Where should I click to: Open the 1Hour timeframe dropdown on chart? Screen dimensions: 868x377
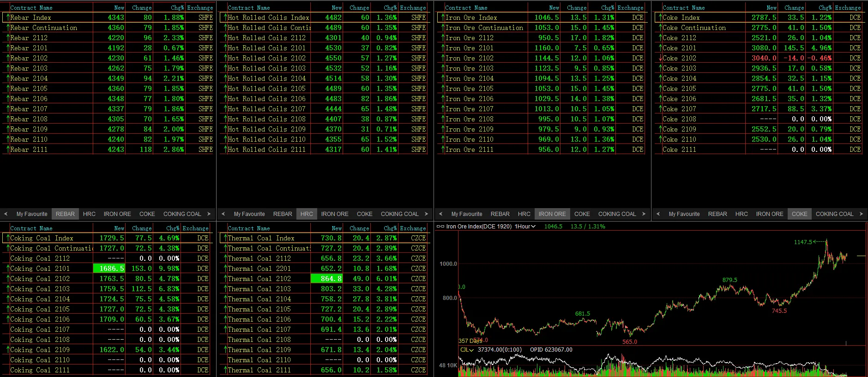tap(525, 227)
